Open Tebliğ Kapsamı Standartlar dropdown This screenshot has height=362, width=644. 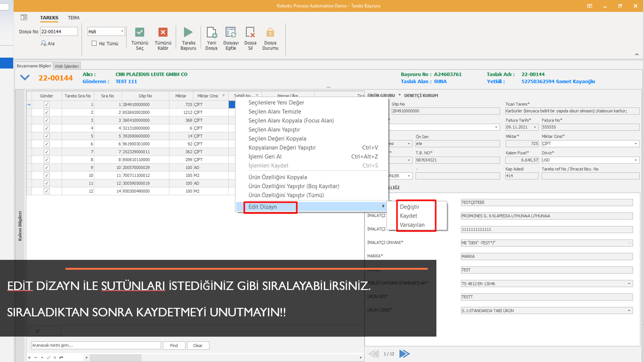[x=630, y=284]
